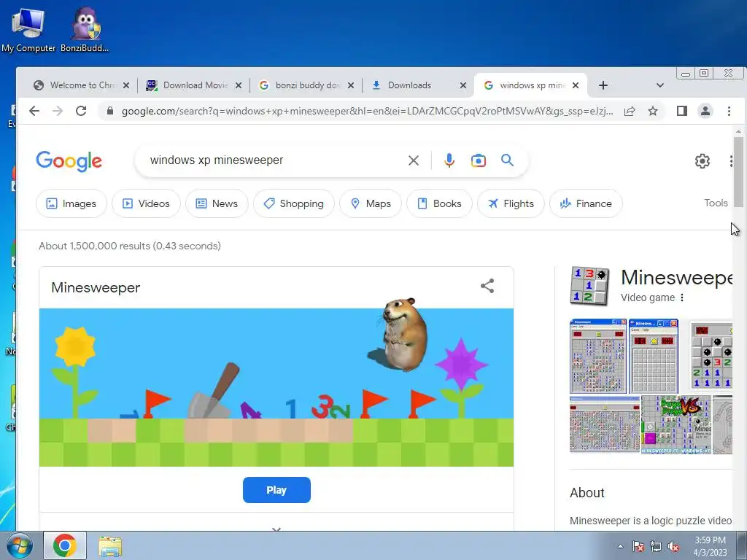Open the zoomed mines thumbnail
The width and height of the screenshot is (747, 560).
click(711, 355)
